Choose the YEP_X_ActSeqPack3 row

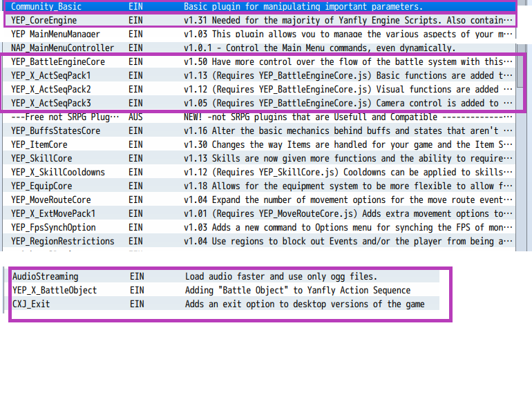[260, 104]
